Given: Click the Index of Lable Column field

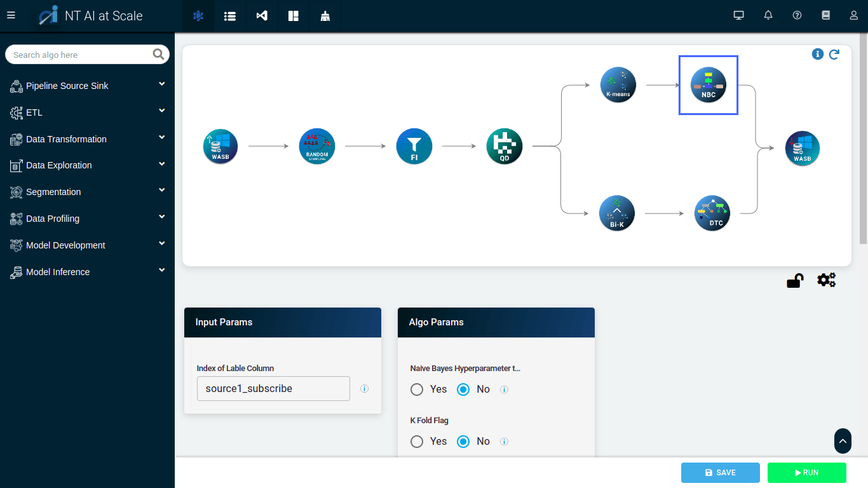Looking at the screenshot, I should click(x=273, y=389).
